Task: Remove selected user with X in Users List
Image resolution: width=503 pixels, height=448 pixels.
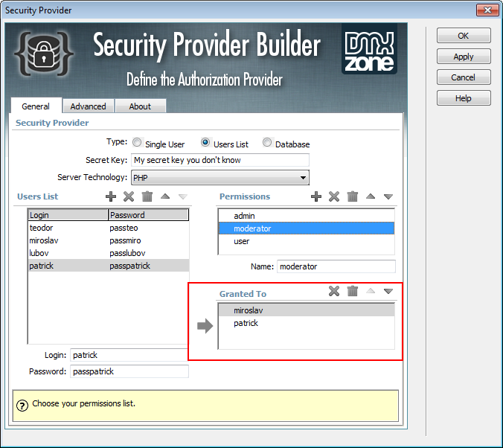Action: pyautogui.click(x=129, y=196)
